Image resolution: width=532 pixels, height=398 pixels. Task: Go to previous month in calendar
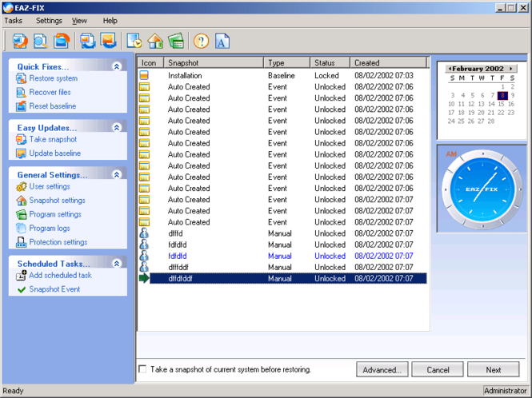click(450, 69)
